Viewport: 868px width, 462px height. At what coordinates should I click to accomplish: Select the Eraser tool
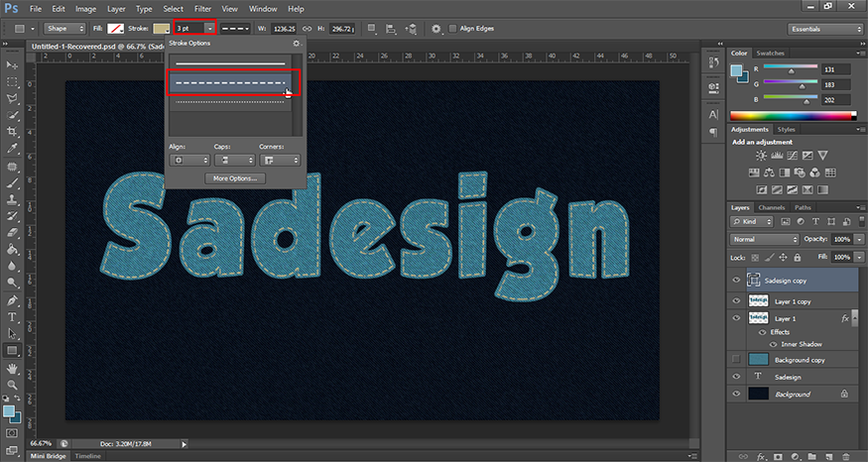pos(12,232)
